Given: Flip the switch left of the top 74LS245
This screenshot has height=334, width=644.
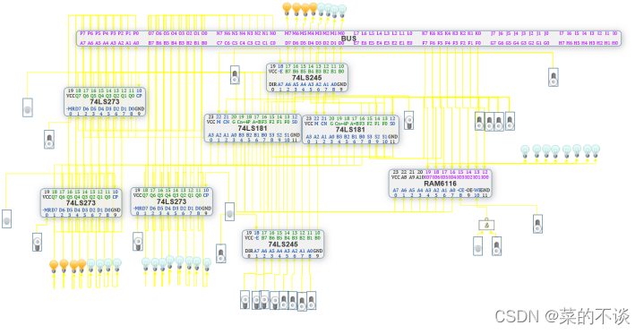Looking at the screenshot, I should [x=235, y=75].
